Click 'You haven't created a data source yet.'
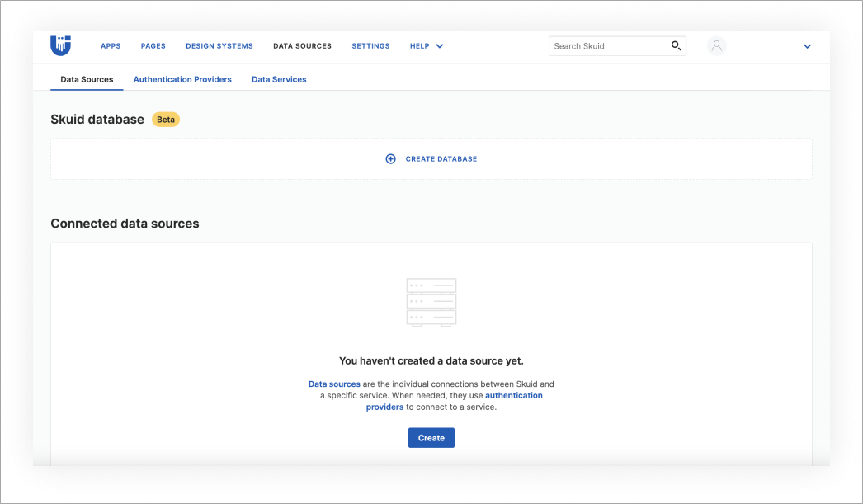 [x=431, y=361]
